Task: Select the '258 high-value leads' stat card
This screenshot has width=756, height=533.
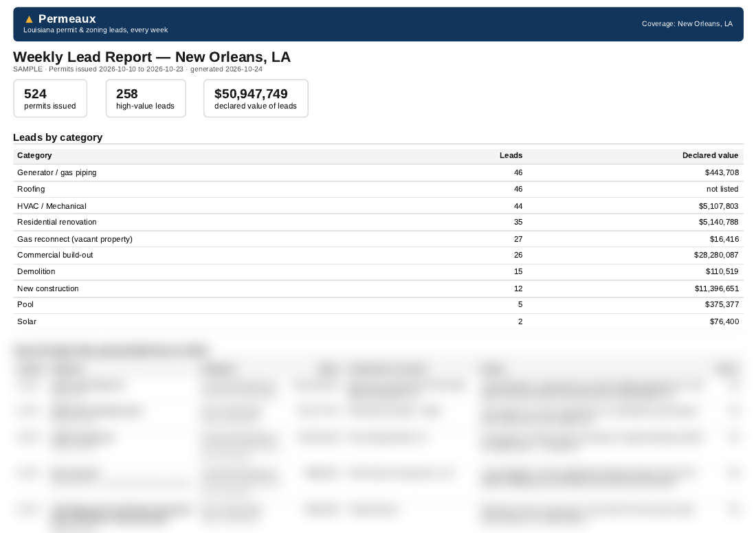Action: point(146,98)
